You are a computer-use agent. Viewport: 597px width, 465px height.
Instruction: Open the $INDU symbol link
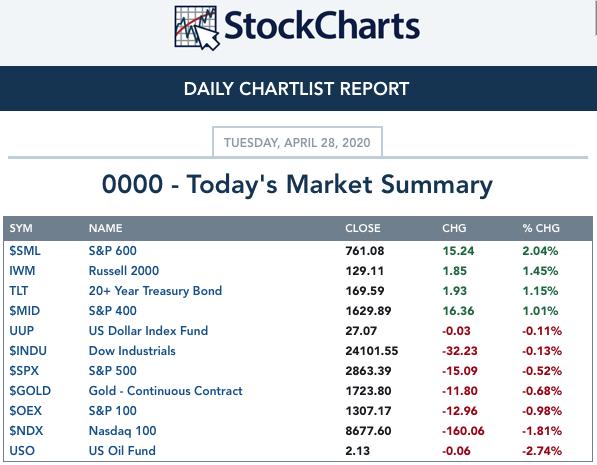coord(28,351)
